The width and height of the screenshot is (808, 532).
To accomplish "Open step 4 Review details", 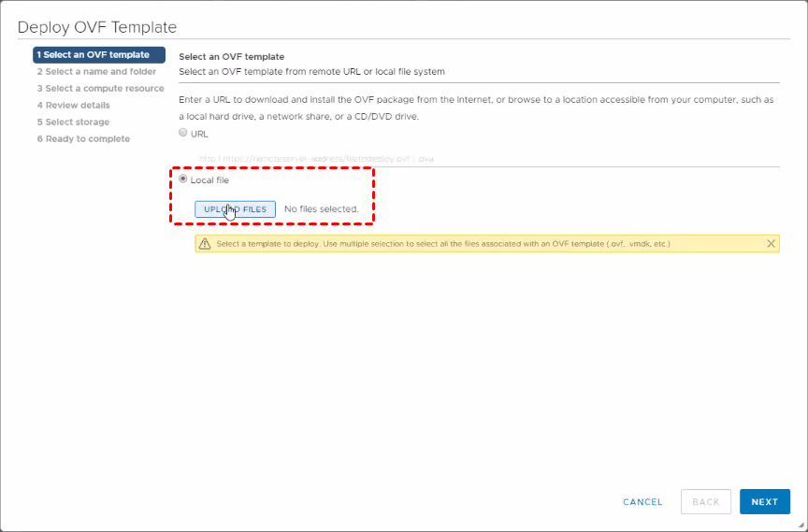I will tap(73, 106).
